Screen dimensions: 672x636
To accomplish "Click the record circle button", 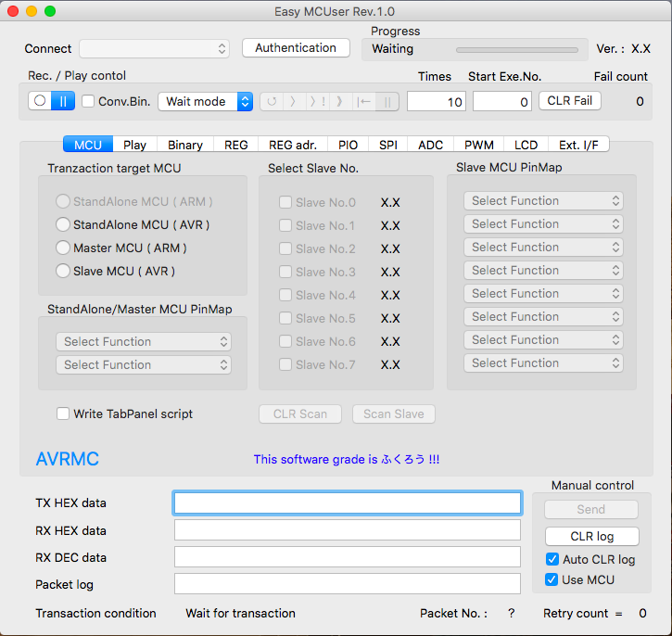I will [40, 101].
